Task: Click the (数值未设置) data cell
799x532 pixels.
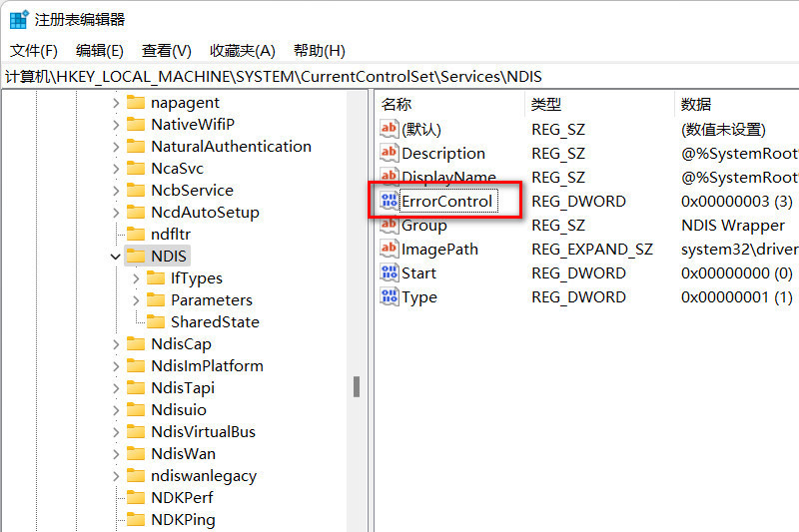Action: [723, 130]
